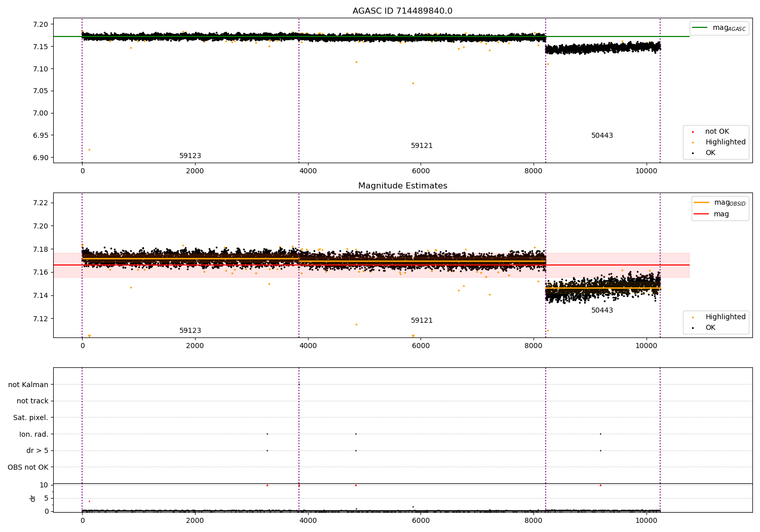Click the 7.12 tick label on middle plot
The image size is (760, 532).
point(41,319)
